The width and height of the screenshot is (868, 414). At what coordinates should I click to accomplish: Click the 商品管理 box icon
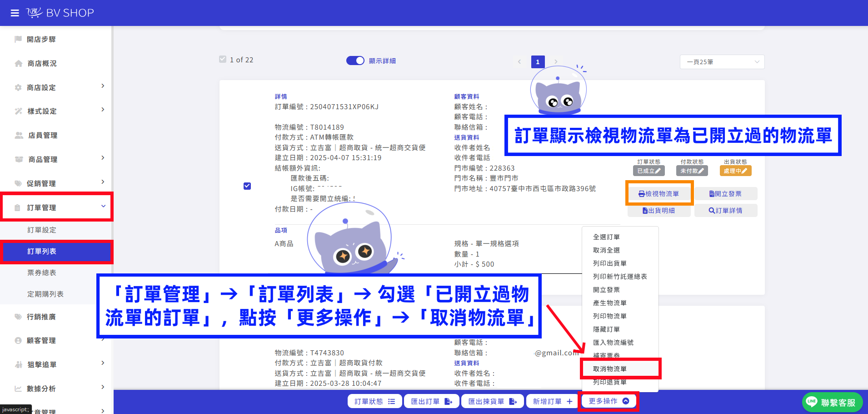(19, 159)
